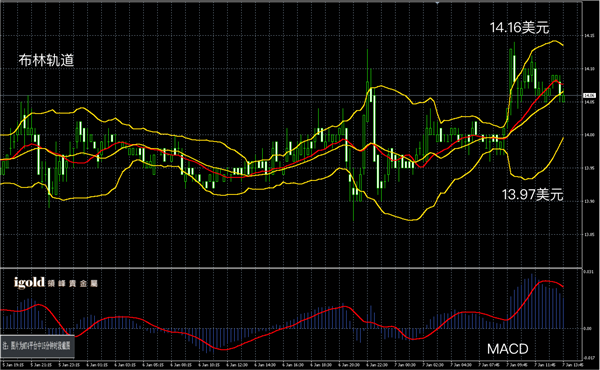This screenshot has width=600, height=370.
Task: Click the 13.90 price axis label
Action: click(589, 201)
